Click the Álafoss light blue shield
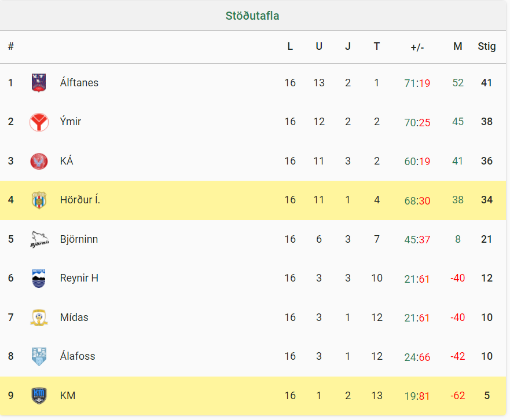This screenshot has width=510, height=420. 39,356
